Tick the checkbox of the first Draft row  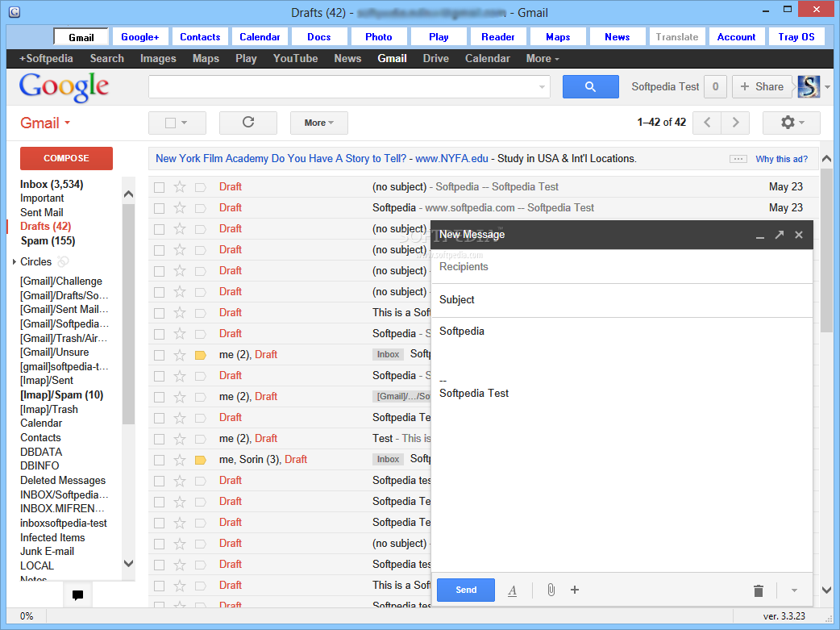coord(159,187)
